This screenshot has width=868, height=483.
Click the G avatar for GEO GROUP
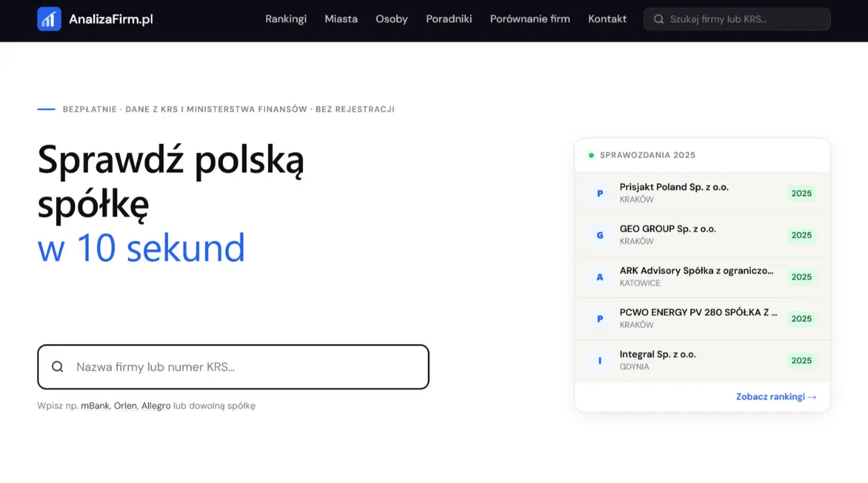[x=599, y=235]
